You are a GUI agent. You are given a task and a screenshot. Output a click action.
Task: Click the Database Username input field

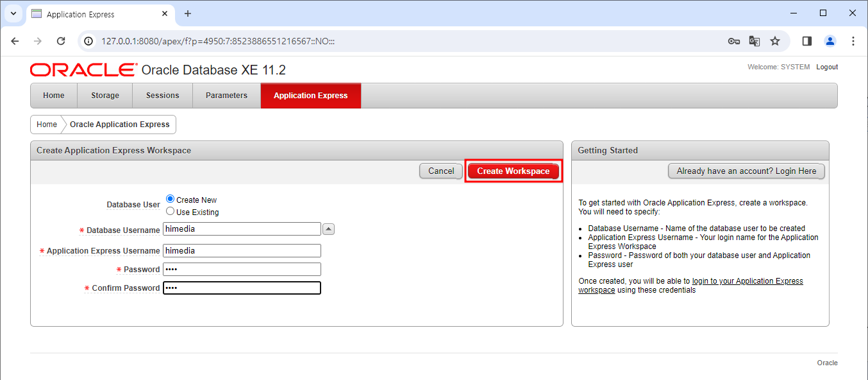pyautogui.click(x=242, y=229)
